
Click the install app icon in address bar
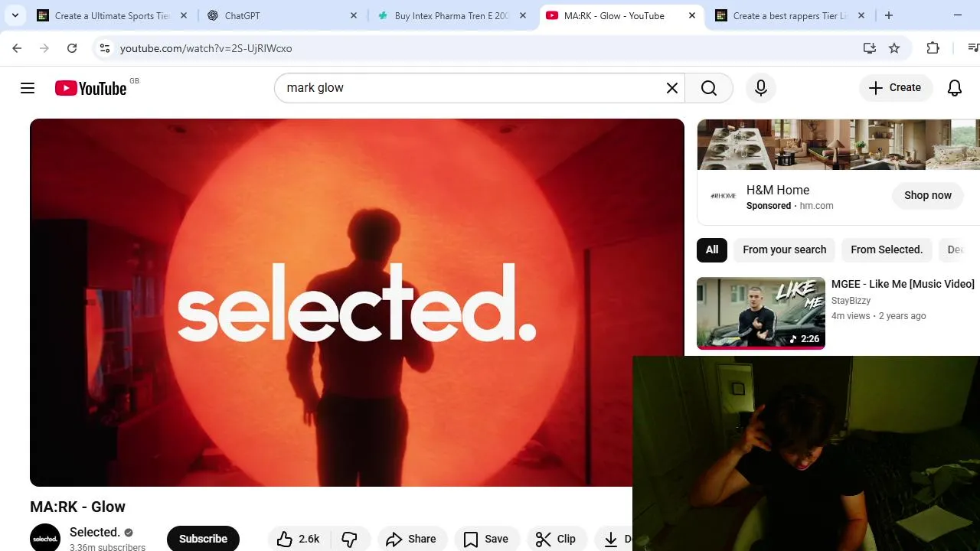point(869,48)
